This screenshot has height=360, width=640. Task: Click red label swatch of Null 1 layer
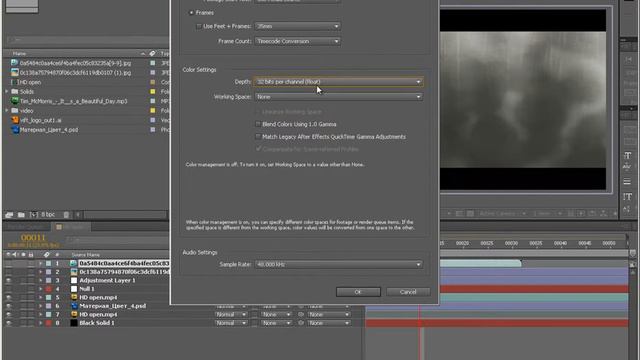48,289
